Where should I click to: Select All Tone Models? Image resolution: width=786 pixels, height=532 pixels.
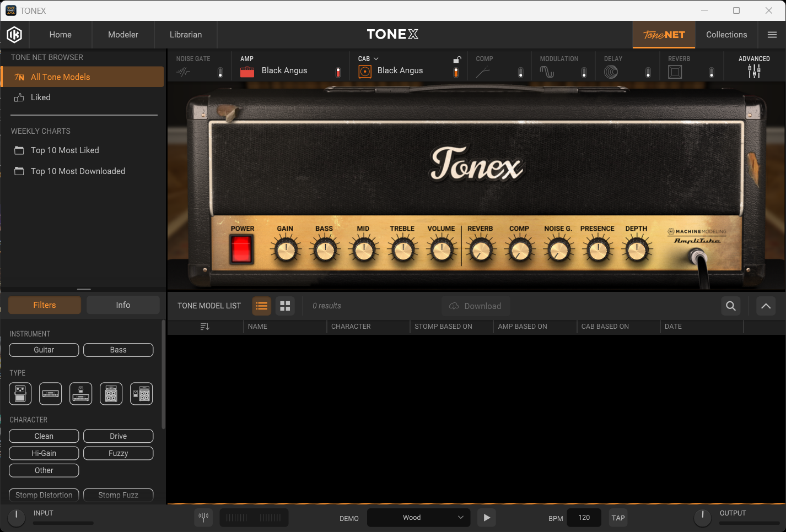coord(83,77)
